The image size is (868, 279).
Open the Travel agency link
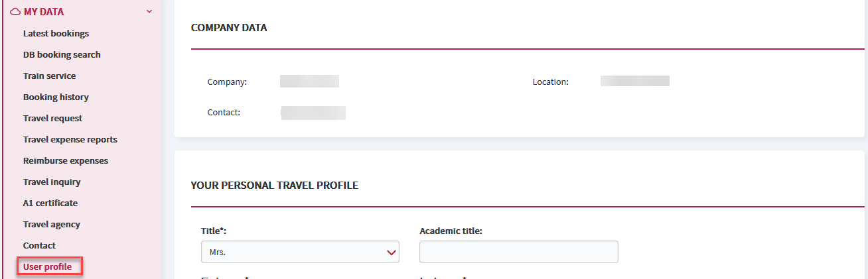[52, 224]
